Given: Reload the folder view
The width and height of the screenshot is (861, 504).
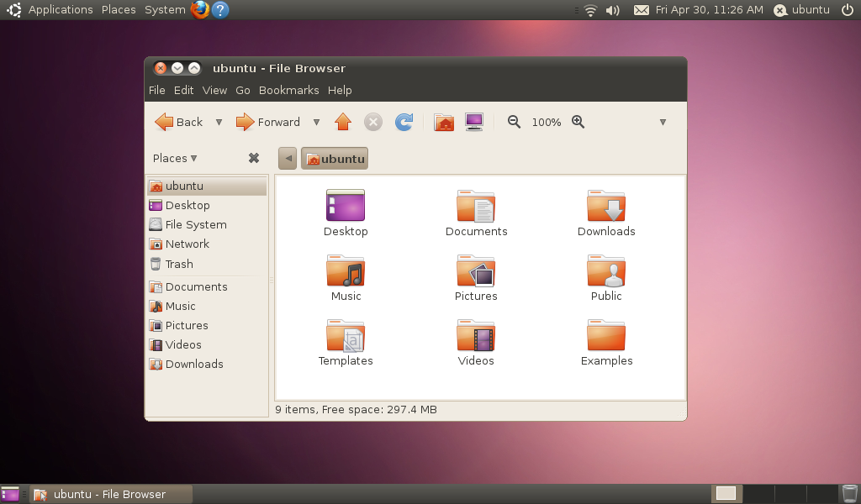Looking at the screenshot, I should pos(404,122).
